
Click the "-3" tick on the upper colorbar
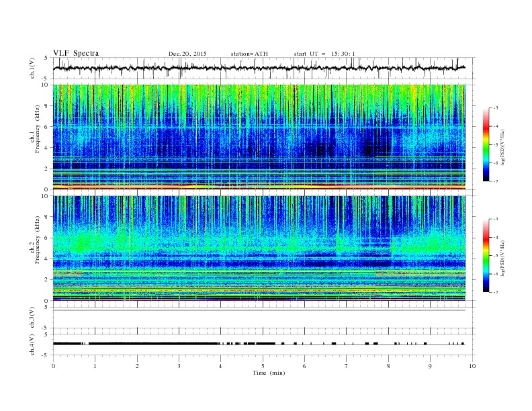(495, 108)
